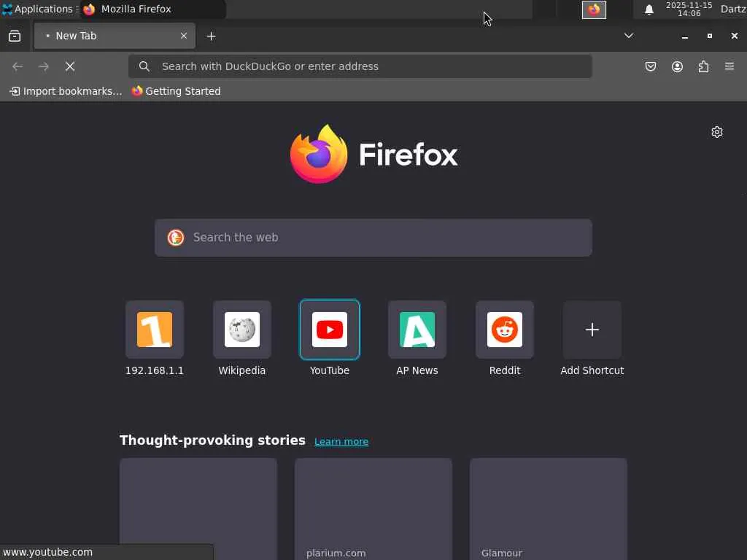Click the Add Shortcut label text
Viewport: 747px width, 560px height.
pyautogui.click(x=592, y=370)
